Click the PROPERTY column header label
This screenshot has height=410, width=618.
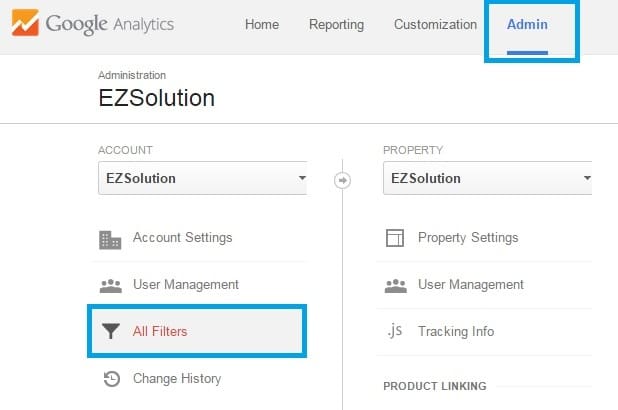coord(413,150)
